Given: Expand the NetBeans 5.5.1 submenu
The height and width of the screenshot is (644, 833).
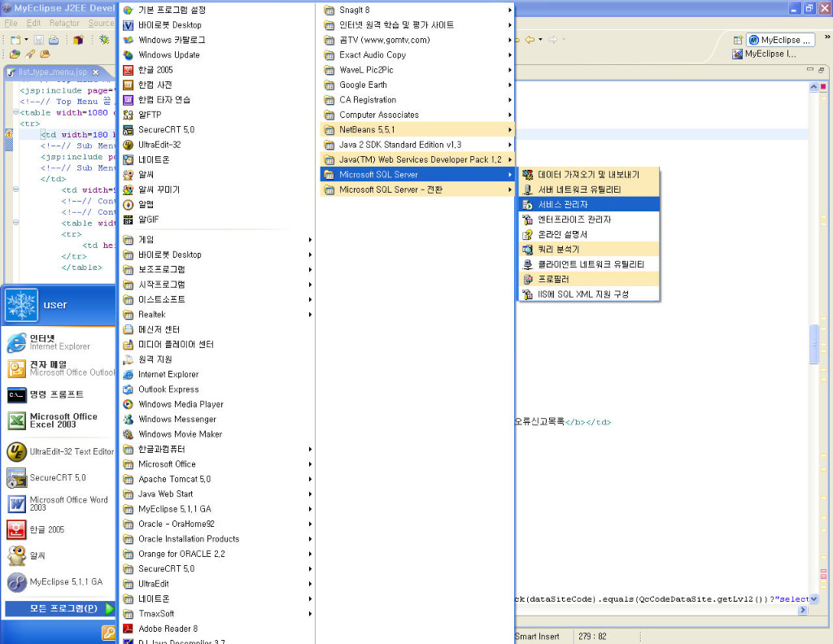Looking at the screenshot, I should 417,129.
